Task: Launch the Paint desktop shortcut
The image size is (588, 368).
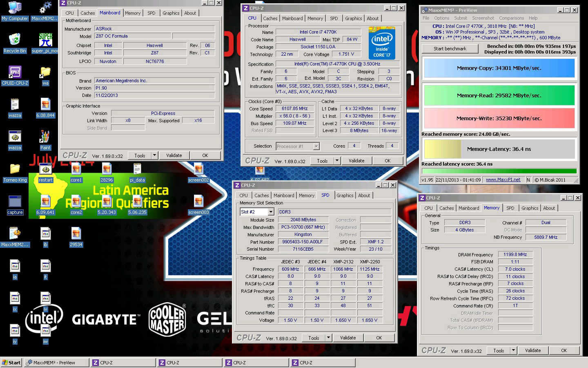Action: click(x=45, y=140)
